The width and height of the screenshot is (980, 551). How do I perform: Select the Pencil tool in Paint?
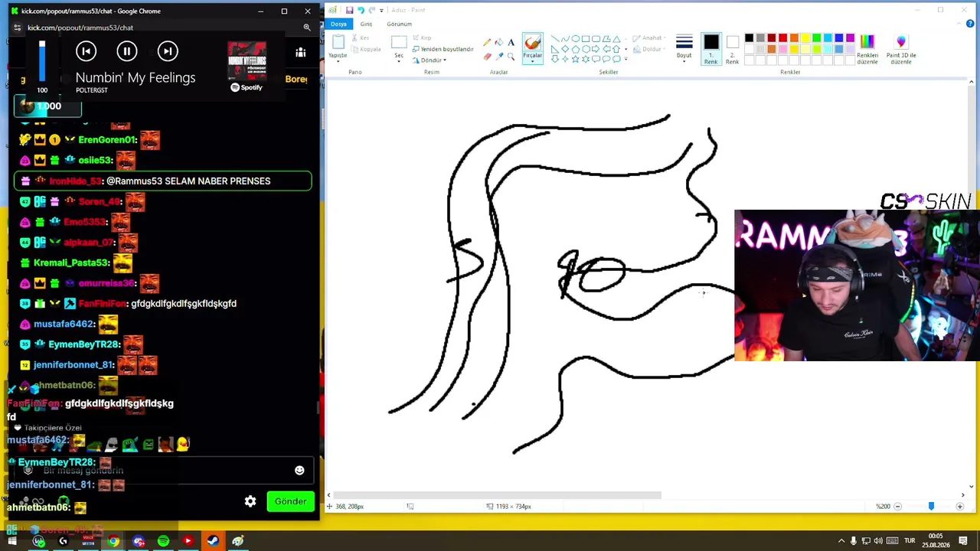click(487, 43)
